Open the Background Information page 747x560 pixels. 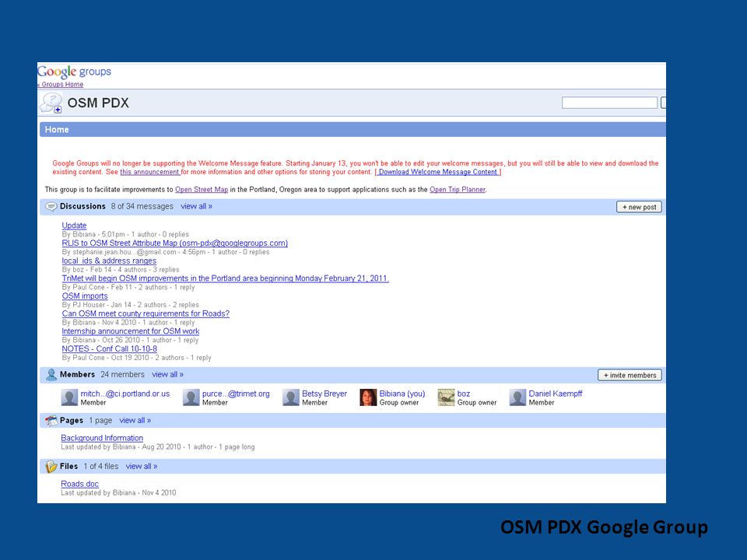(102, 438)
